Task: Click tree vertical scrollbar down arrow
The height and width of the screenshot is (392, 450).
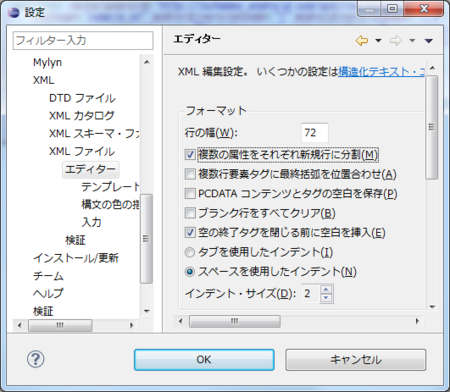Action: coord(147,311)
